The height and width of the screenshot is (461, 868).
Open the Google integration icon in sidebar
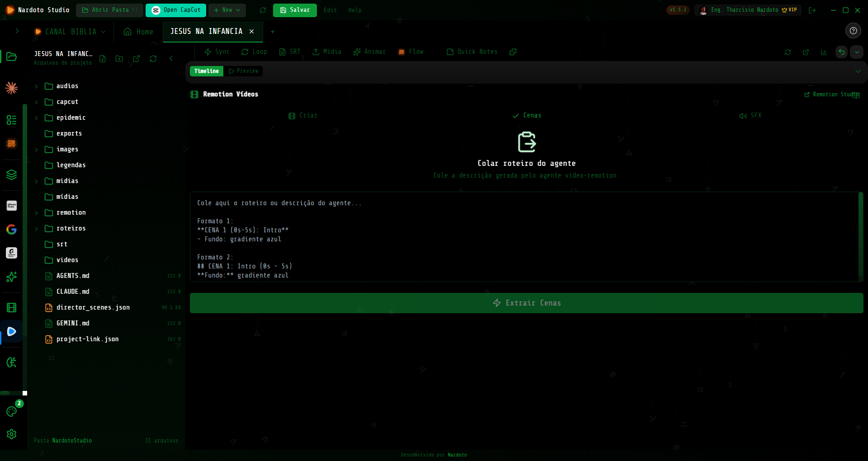click(11, 229)
